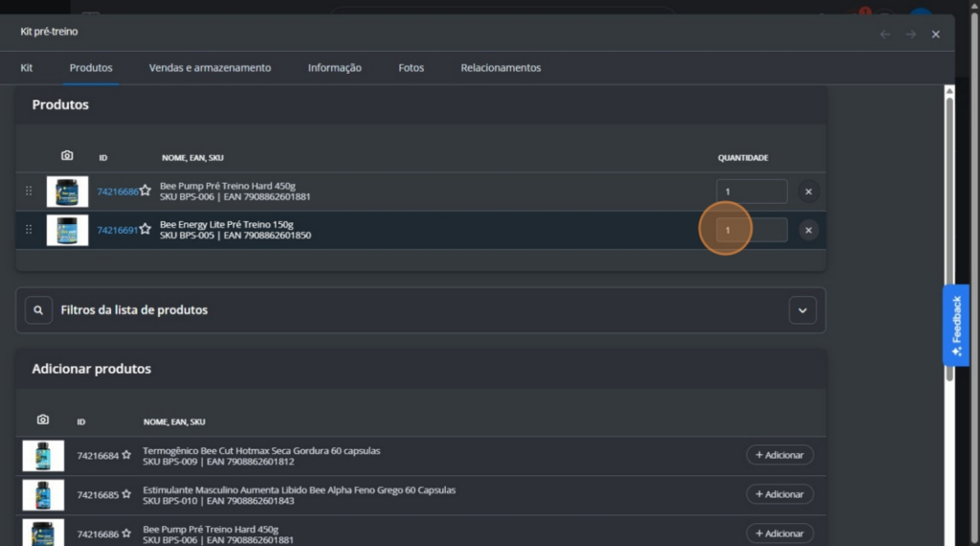
Task: Switch to Relacionamentos tab
Action: [501, 68]
